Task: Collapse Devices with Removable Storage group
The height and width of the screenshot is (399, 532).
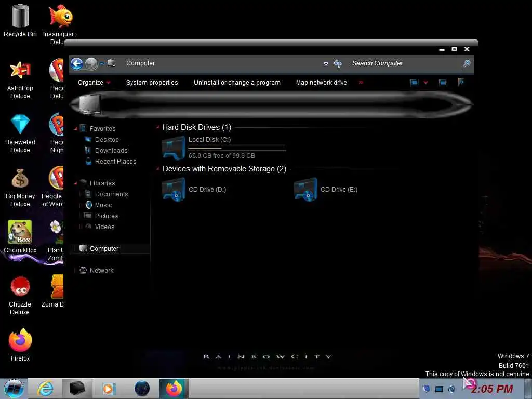Action: pyautogui.click(x=157, y=169)
